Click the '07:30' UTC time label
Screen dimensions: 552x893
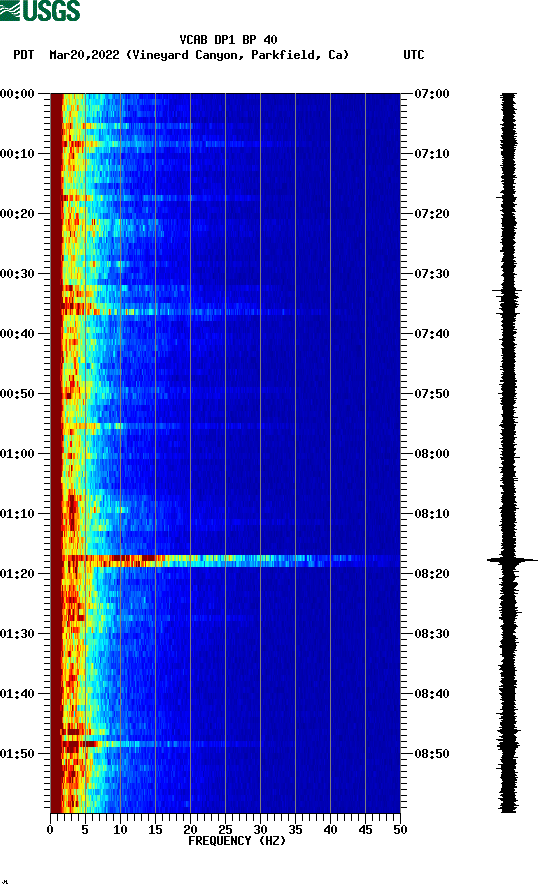point(432,274)
